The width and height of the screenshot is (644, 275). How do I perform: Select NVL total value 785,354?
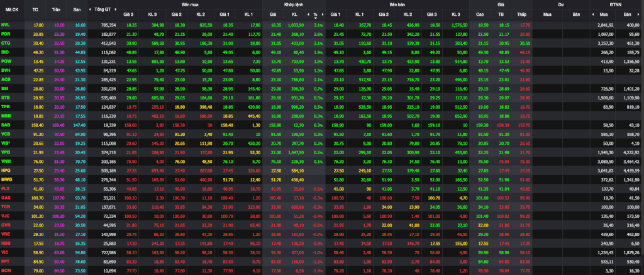tap(108, 25)
